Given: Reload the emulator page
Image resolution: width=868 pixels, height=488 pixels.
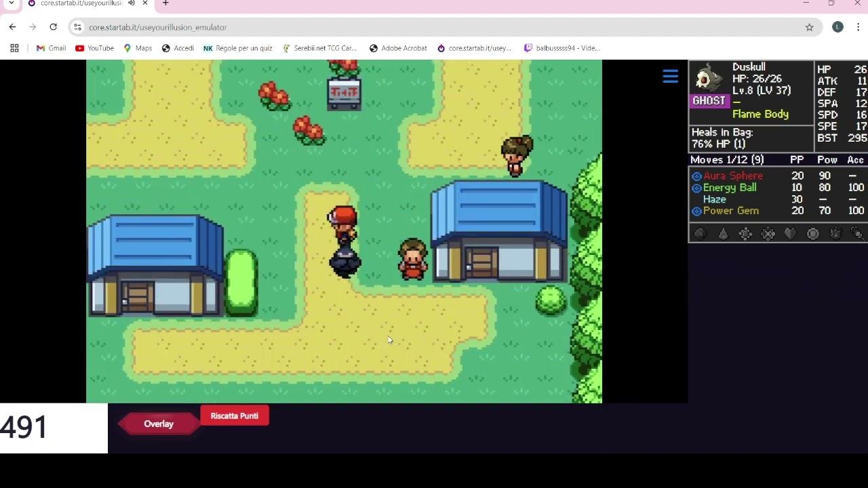Looking at the screenshot, I should pos(53,27).
